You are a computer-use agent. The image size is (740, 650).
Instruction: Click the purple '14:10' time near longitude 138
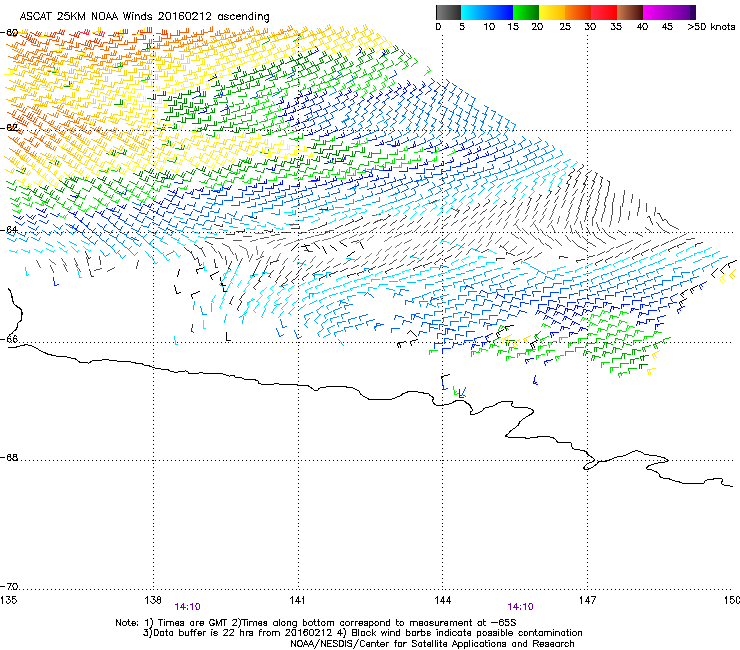coord(187,607)
